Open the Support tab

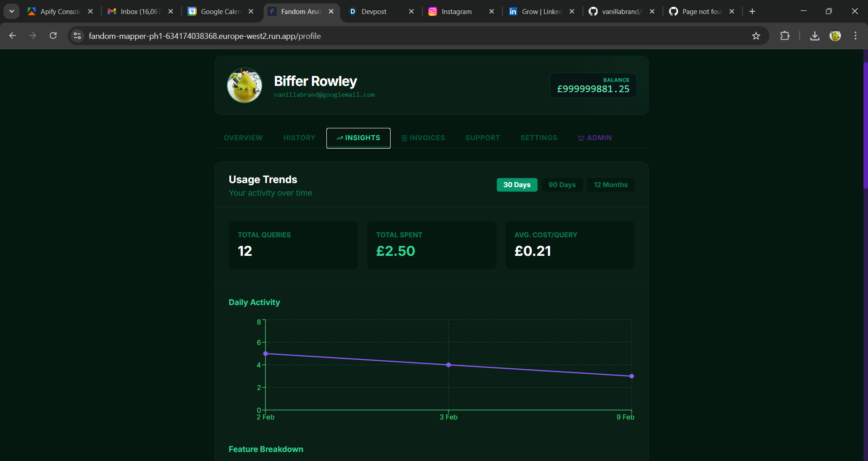coord(483,138)
